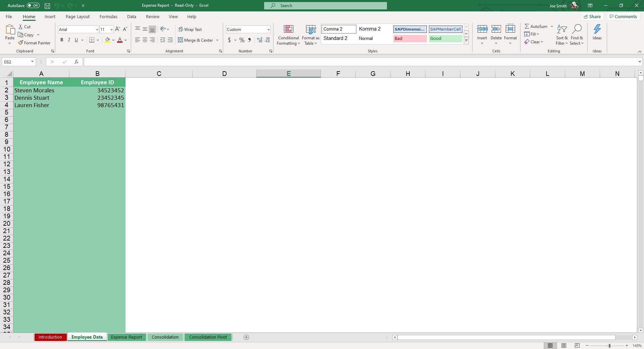Apply the fill color swatch

(107, 40)
